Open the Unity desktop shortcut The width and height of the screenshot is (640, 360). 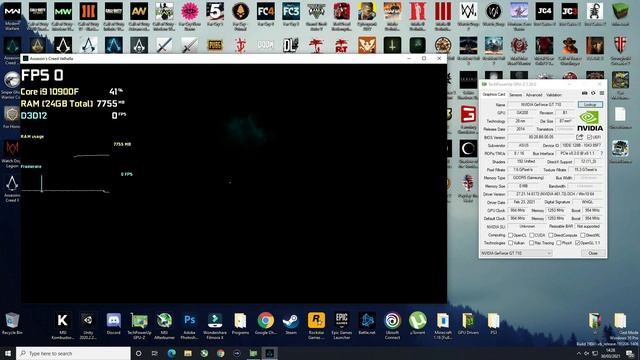(88, 321)
